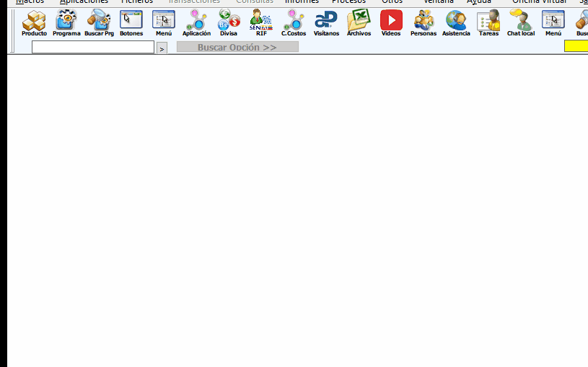Open the Personas icon
The height and width of the screenshot is (367, 588).
pyautogui.click(x=424, y=23)
